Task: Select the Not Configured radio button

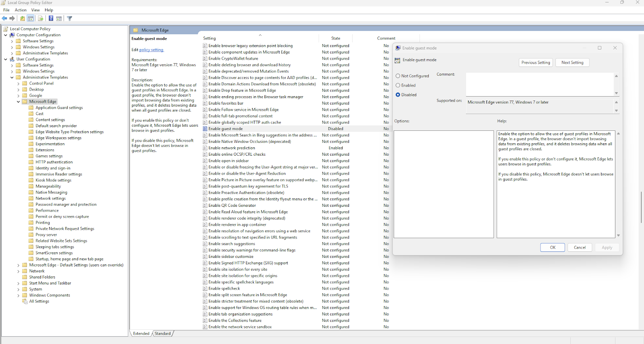Action: click(398, 76)
